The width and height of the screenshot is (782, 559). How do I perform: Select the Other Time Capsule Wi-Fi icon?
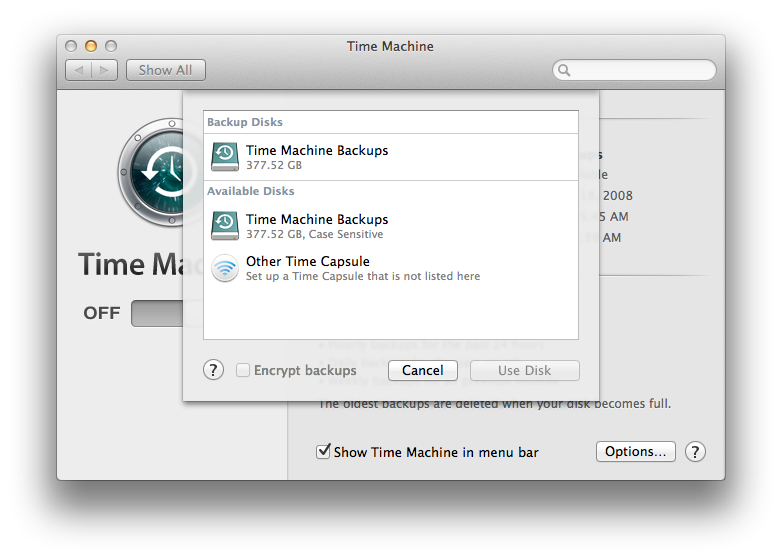coord(225,268)
